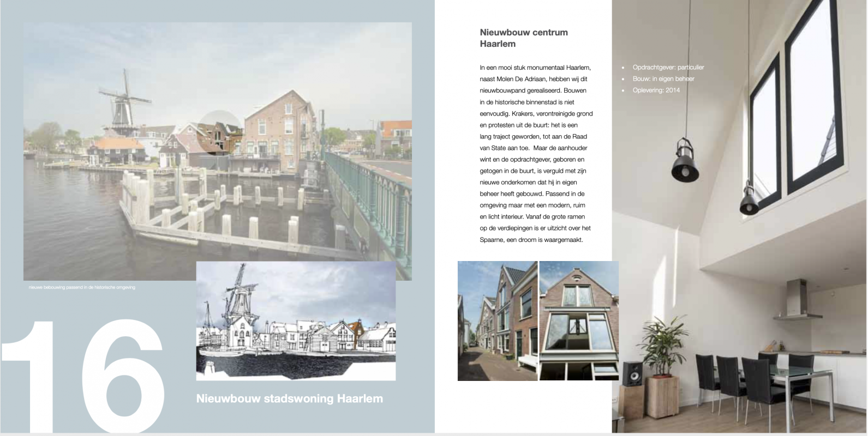Select the heading 'Nieuwbouw centrum Haarlem'
This screenshot has width=868, height=436.
pos(523,38)
